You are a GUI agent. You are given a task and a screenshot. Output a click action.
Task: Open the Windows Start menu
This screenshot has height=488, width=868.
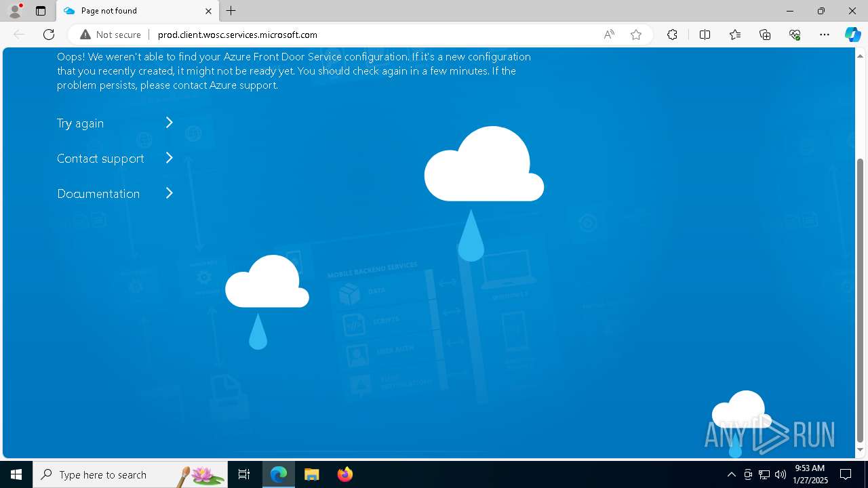(x=16, y=474)
